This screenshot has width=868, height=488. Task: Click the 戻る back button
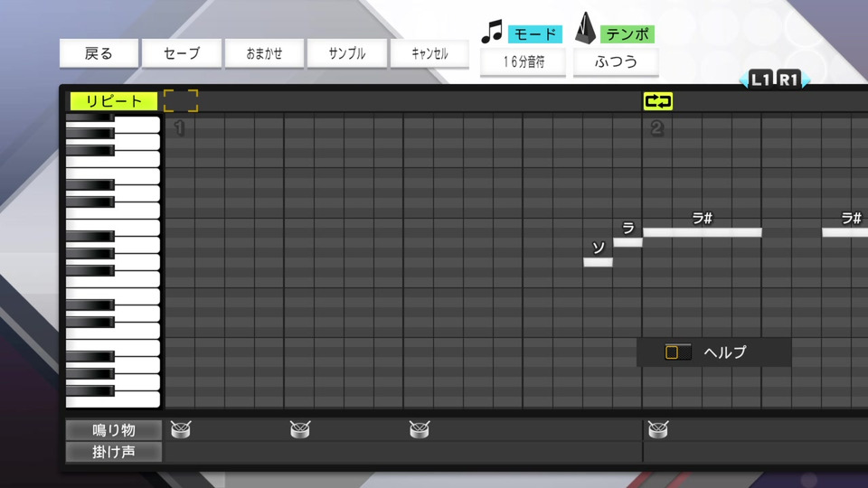click(99, 53)
